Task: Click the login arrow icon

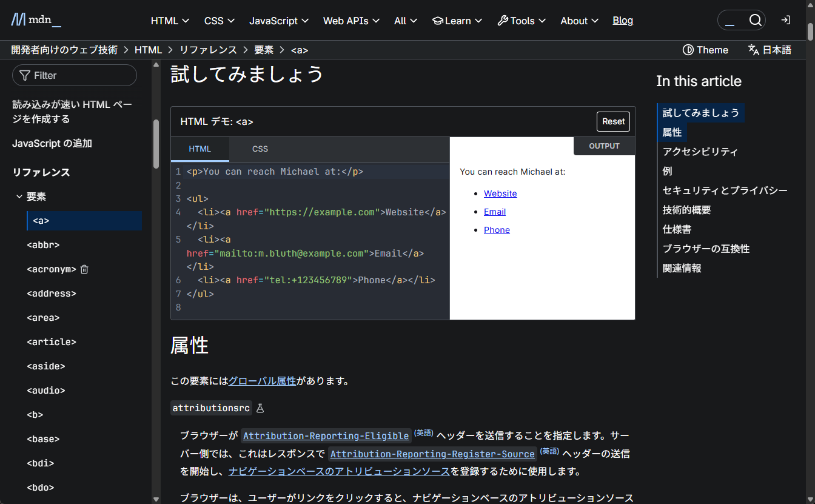Action: 786,20
